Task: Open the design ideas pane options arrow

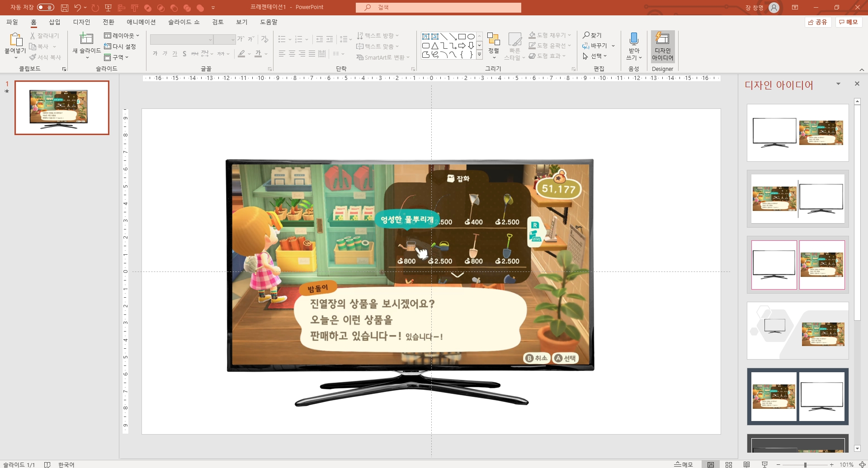Action: click(x=838, y=84)
